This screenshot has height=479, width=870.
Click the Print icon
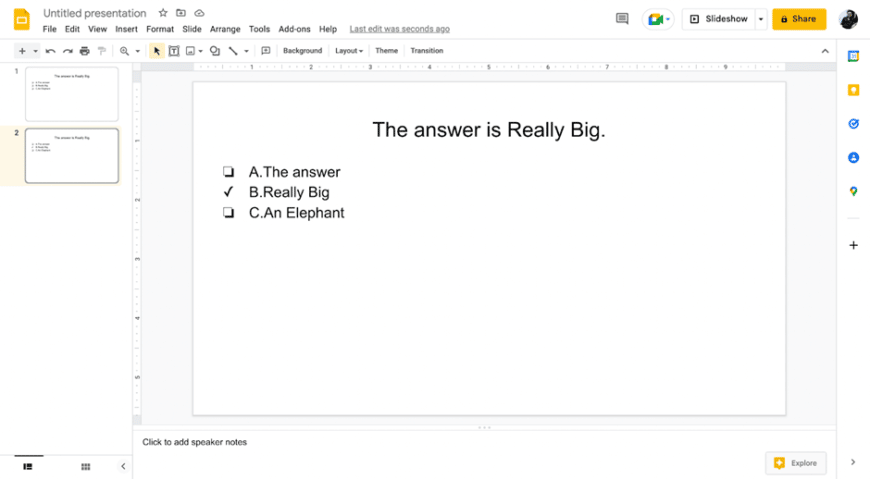pos(84,51)
